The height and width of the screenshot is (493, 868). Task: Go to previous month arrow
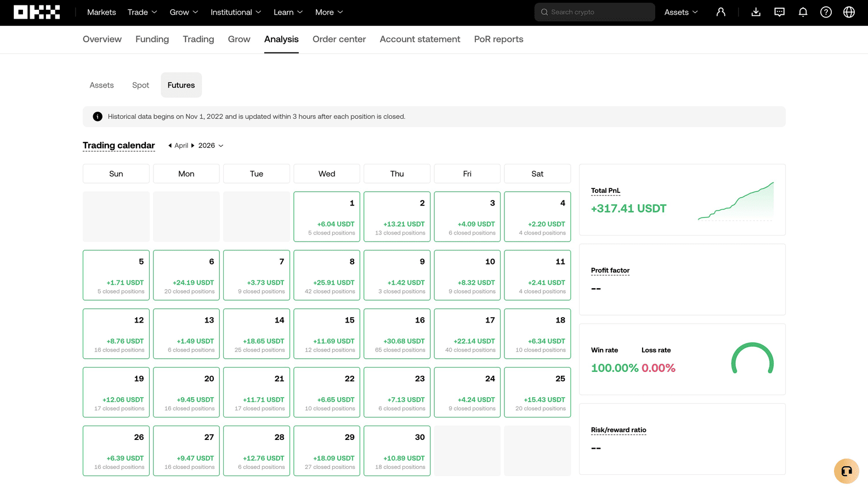(x=170, y=146)
